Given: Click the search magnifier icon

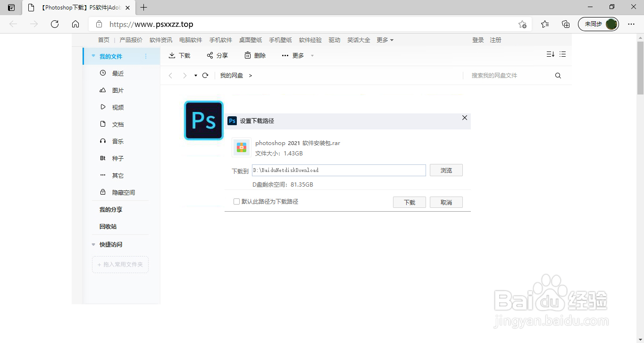Looking at the screenshot, I should pos(558,75).
